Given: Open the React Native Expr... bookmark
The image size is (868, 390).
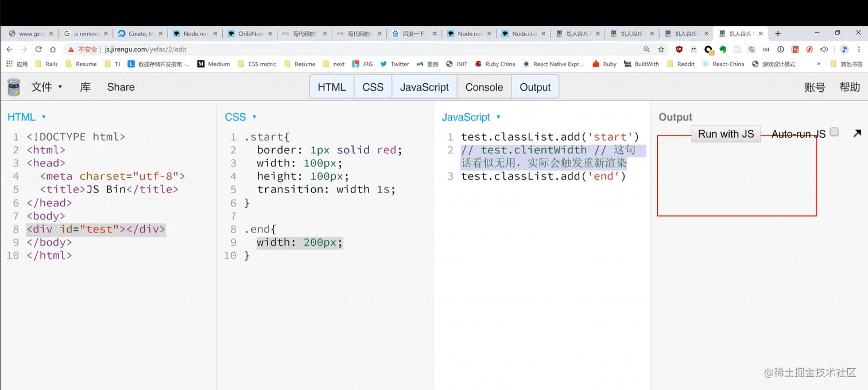Looking at the screenshot, I should [553, 64].
